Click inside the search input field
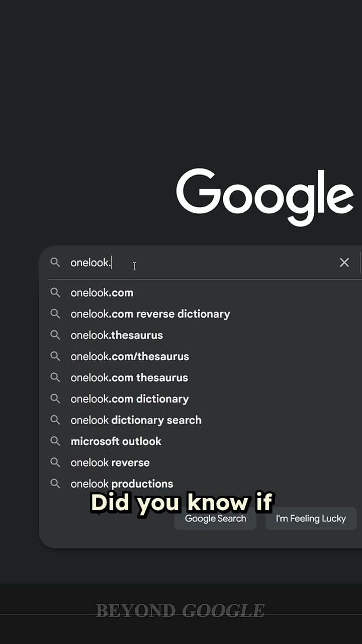This screenshot has width=362, height=644. click(176, 262)
